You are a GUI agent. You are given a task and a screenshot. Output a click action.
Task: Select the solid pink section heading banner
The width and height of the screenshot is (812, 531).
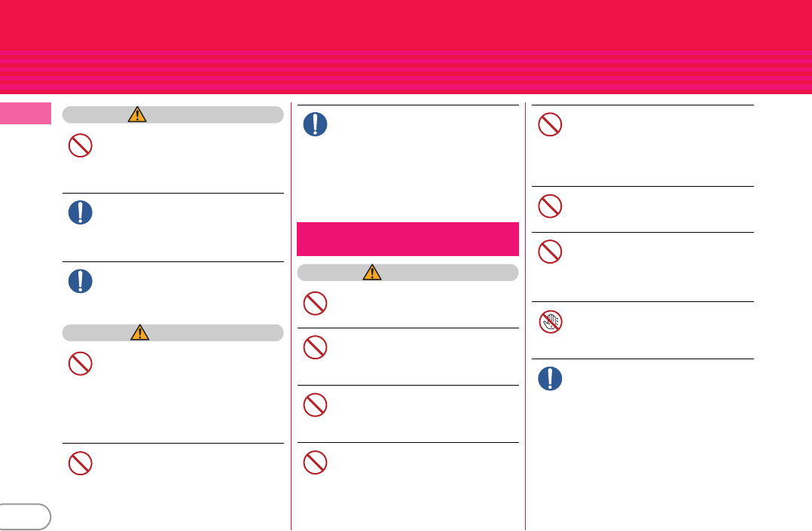(x=408, y=239)
